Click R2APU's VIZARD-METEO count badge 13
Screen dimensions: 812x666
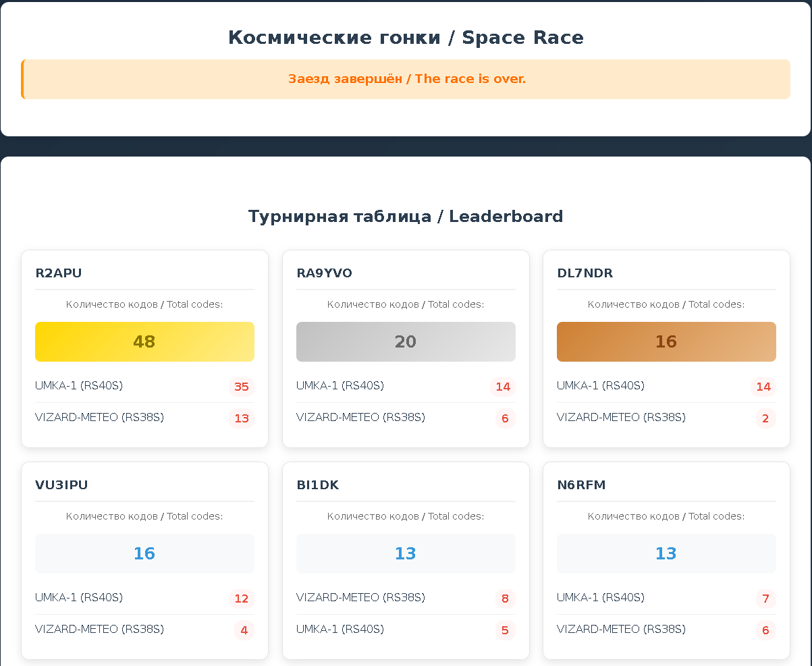(241, 418)
